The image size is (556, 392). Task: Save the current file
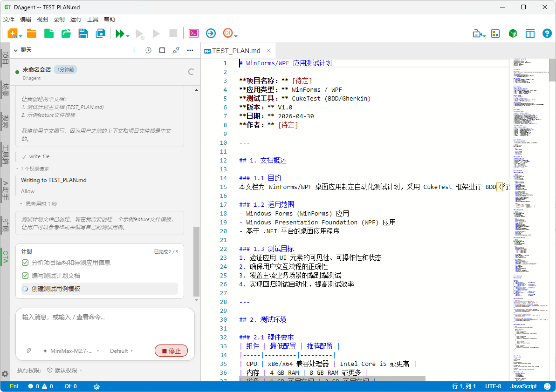coord(83,34)
